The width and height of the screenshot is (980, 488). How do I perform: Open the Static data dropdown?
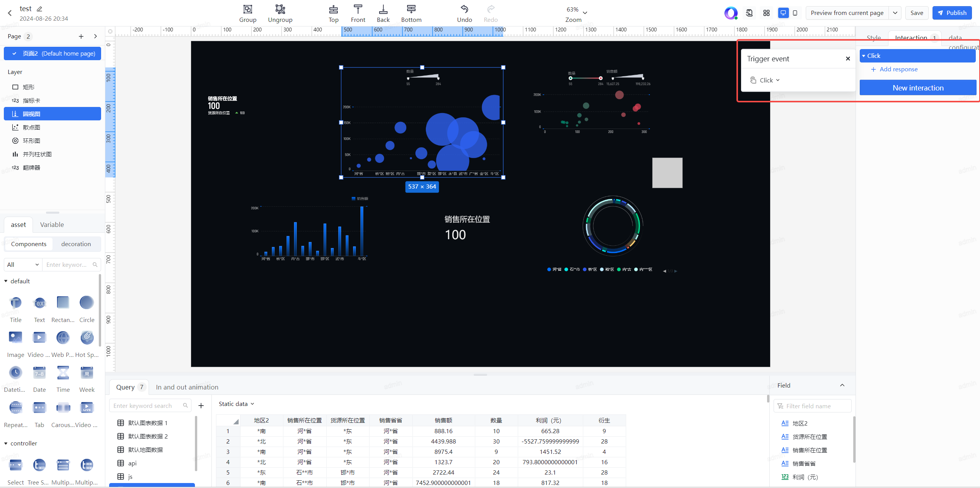tap(236, 404)
